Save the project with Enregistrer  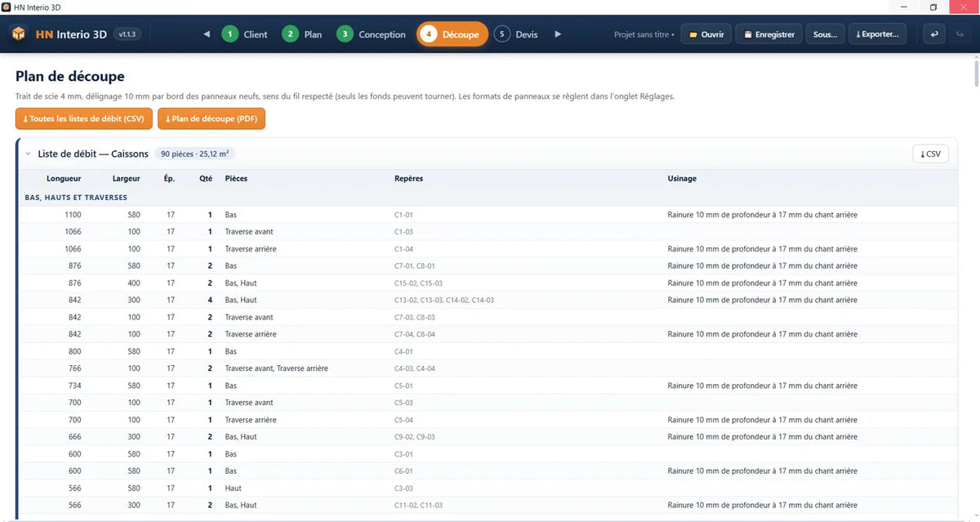[x=768, y=34]
